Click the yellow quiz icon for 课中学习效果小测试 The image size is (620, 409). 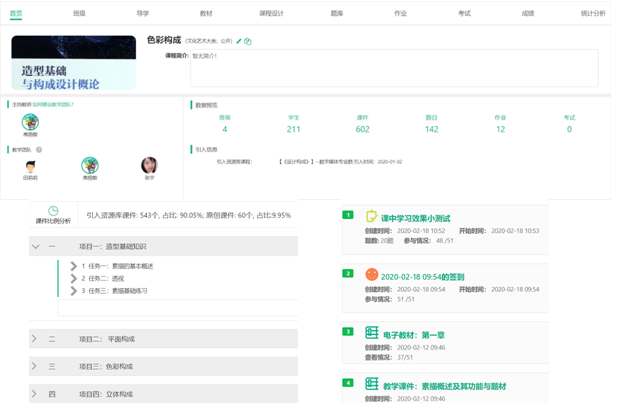pyautogui.click(x=372, y=216)
